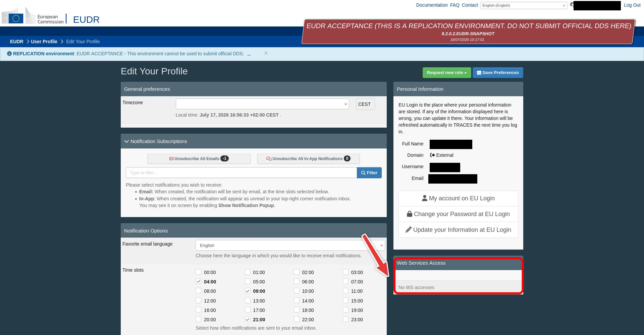Uncheck the 21:00 time slot
The height and width of the screenshot is (335, 644).
coord(248,319)
